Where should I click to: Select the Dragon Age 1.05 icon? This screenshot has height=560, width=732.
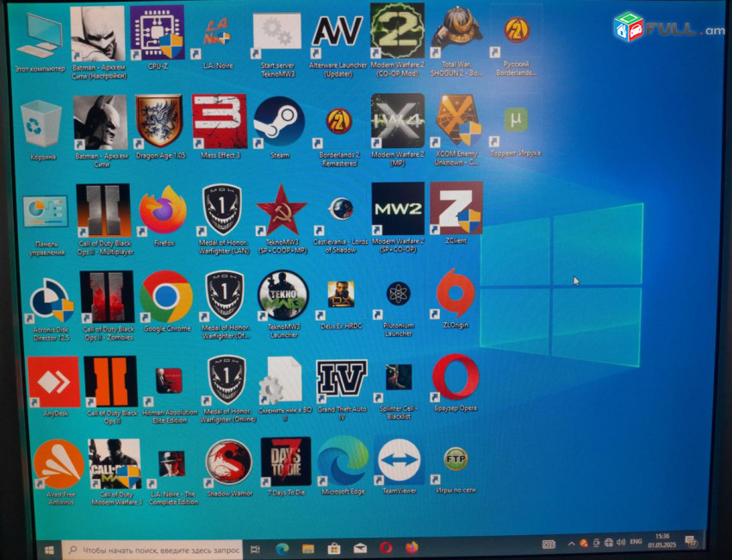pyautogui.click(x=158, y=121)
